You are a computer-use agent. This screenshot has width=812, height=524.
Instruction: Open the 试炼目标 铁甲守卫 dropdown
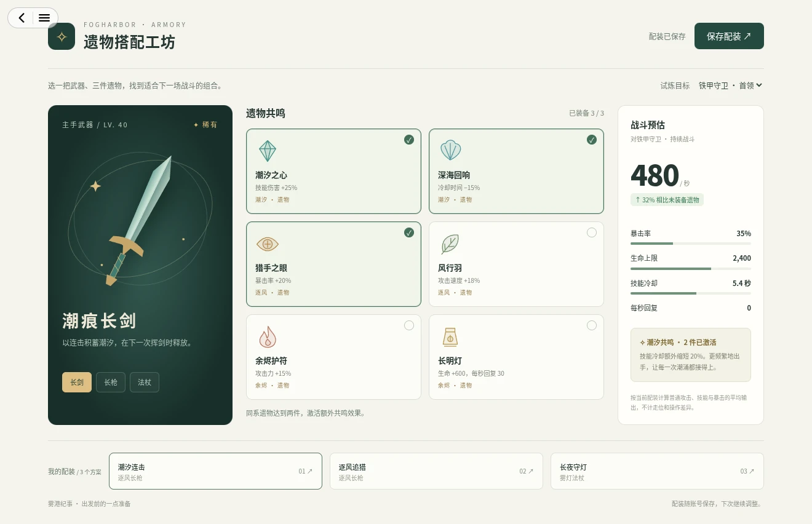click(731, 85)
